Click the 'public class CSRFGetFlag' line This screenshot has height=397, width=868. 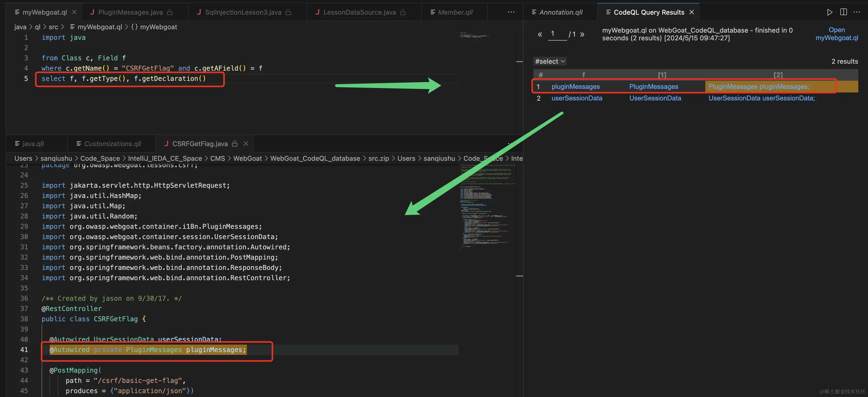pyautogui.click(x=94, y=319)
